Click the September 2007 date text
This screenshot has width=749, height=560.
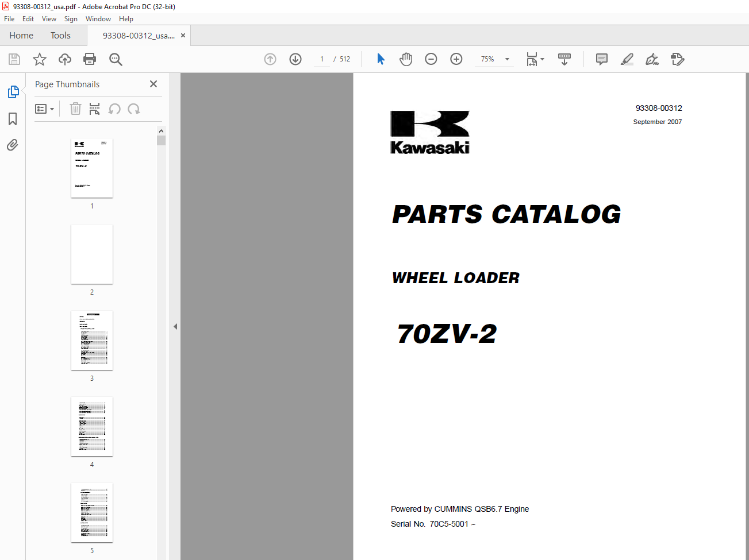point(658,122)
